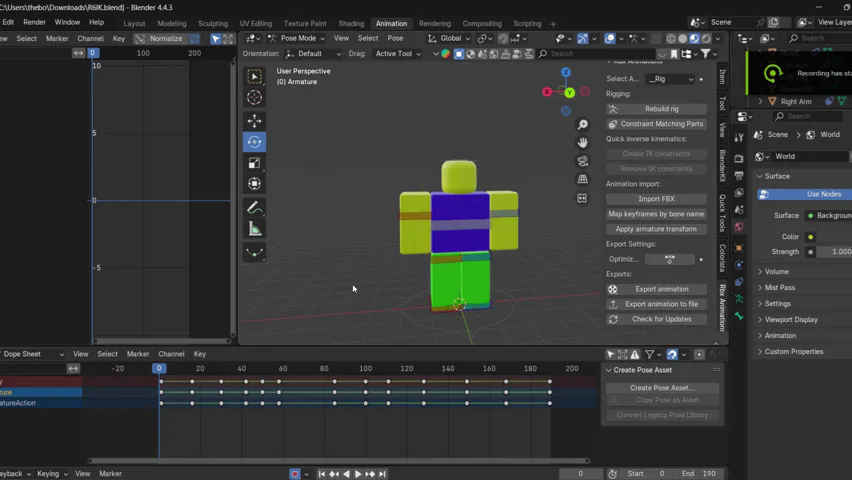852x480 pixels.
Task: Switch to the Sculpting workspace tab
Action: [x=213, y=23]
